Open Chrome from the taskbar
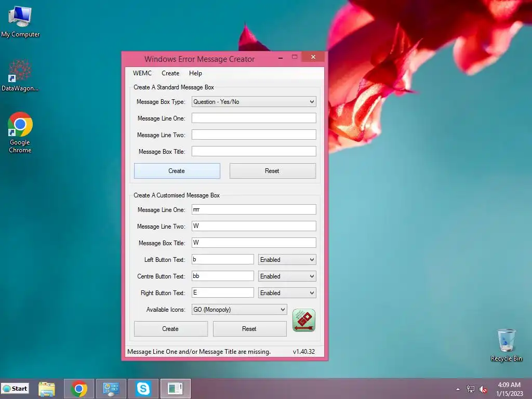 point(79,389)
